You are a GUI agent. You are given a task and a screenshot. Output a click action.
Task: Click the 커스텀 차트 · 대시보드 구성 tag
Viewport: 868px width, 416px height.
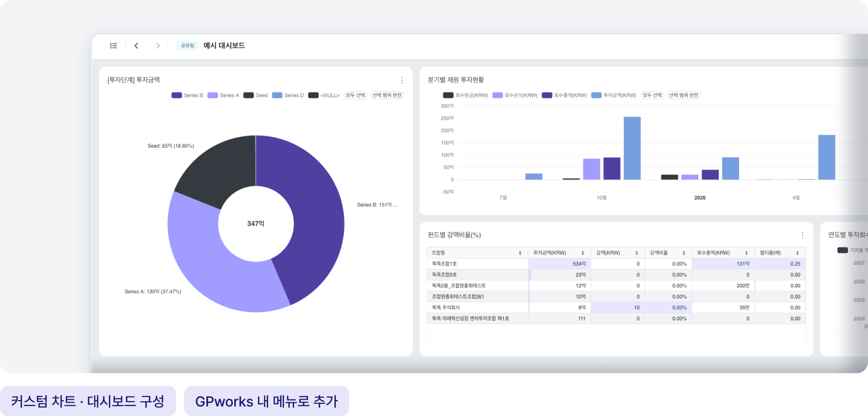(x=88, y=401)
